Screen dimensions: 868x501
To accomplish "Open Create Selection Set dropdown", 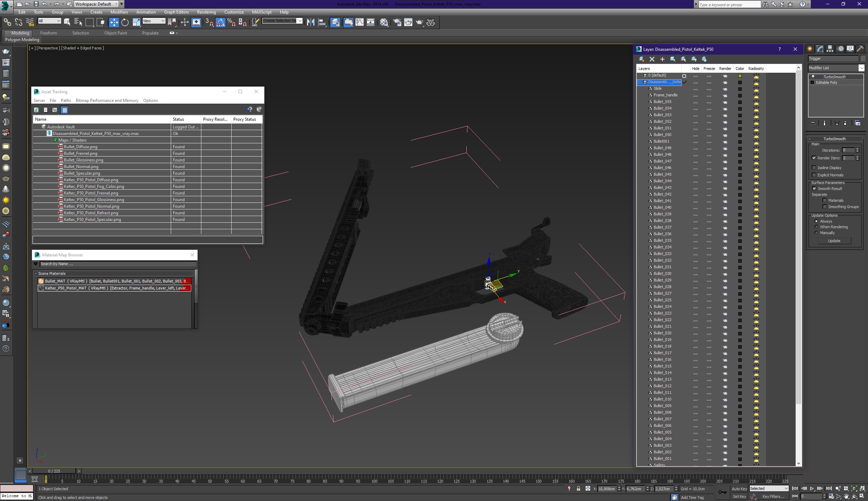I will click(282, 21).
